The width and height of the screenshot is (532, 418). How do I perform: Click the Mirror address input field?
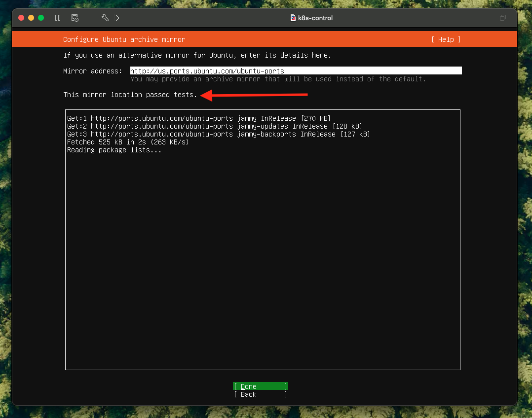pyautogui.click(x=296, y=71)
